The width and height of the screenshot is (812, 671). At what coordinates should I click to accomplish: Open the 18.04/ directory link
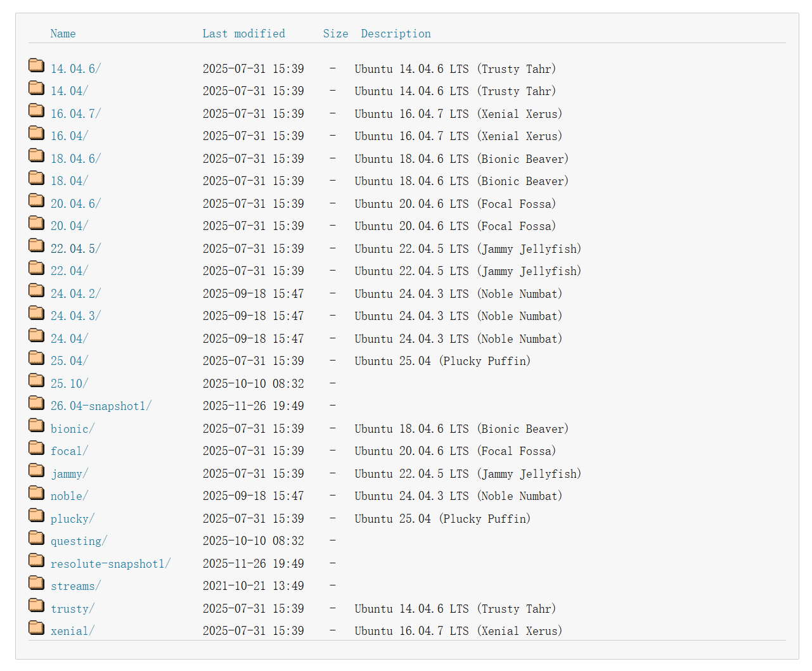coord(69,181)
